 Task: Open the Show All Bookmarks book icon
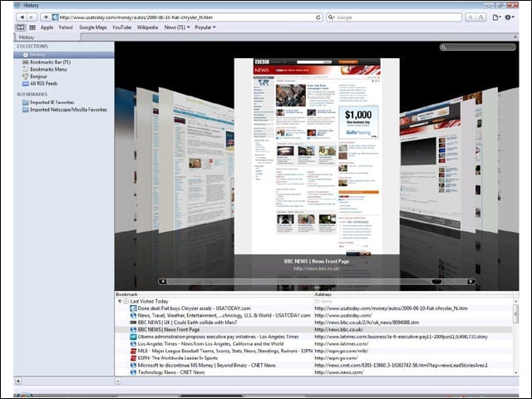click(x=20, y=27)
